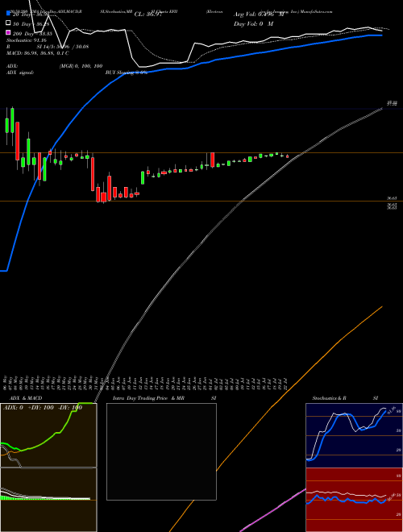Click the 'Stochastics & R' panel title
This screenshot has height=532, width=403.
click(x=329, y=398)
